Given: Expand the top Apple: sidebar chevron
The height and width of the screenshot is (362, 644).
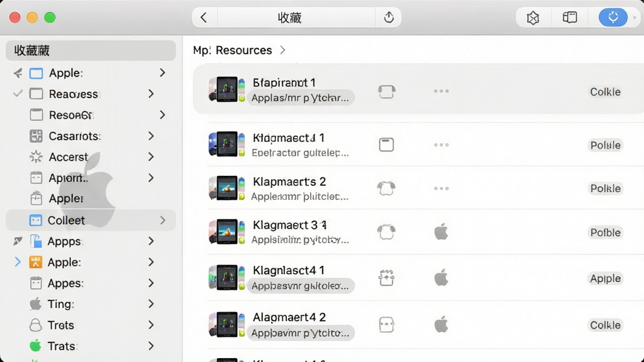Looking at the screenshot, I should coord(163,73).
